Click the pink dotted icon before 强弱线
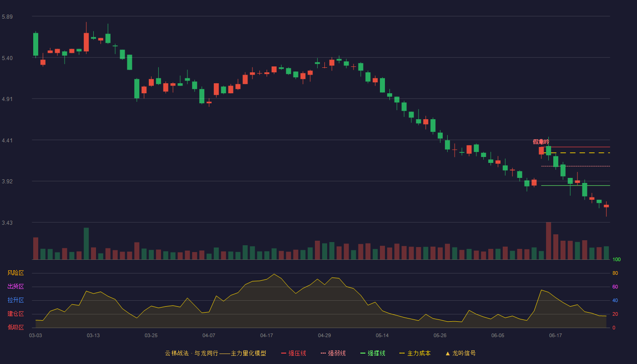 (323, 353)
